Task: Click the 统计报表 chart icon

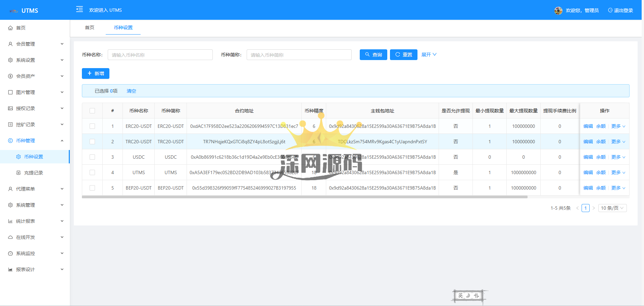Action: tap(10, 221)
